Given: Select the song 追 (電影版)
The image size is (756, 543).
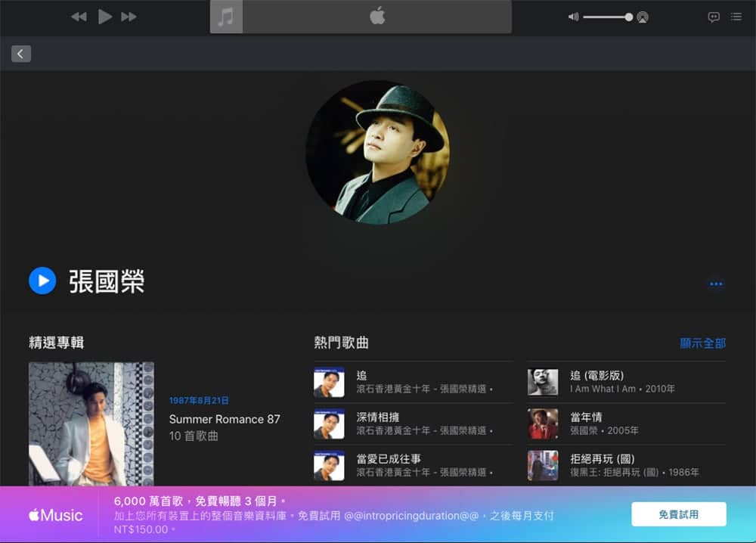Looking at the screenshot, I should 626,382.
